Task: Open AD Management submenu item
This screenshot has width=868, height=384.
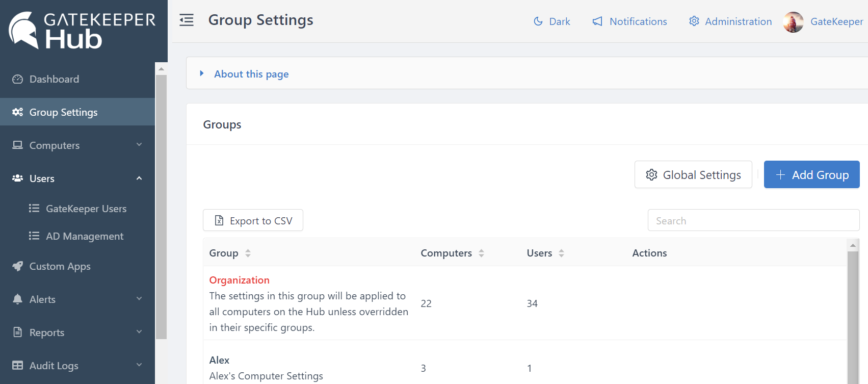Action: click(x=85, y=236)
